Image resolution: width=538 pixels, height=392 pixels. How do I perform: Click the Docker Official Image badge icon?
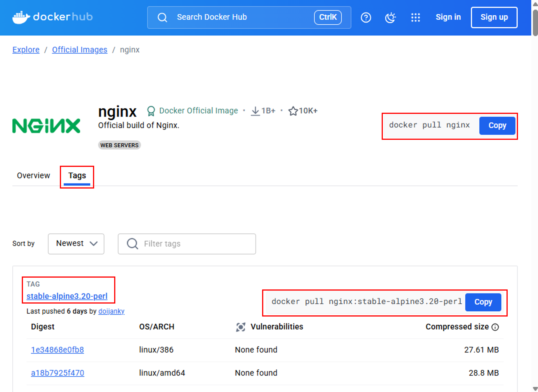151,111
